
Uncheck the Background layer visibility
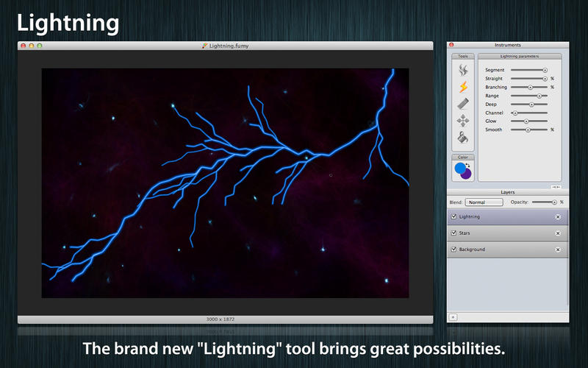point(453,250)
